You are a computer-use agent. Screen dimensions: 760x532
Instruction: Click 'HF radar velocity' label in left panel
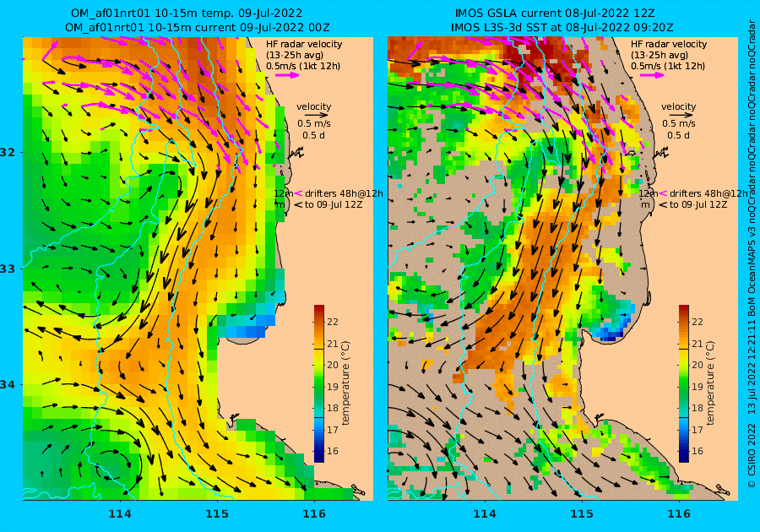(304, 44)
